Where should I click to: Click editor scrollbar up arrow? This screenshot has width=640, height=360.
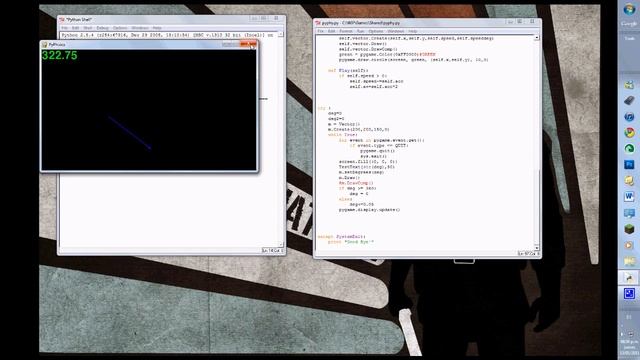click(537, 38)
